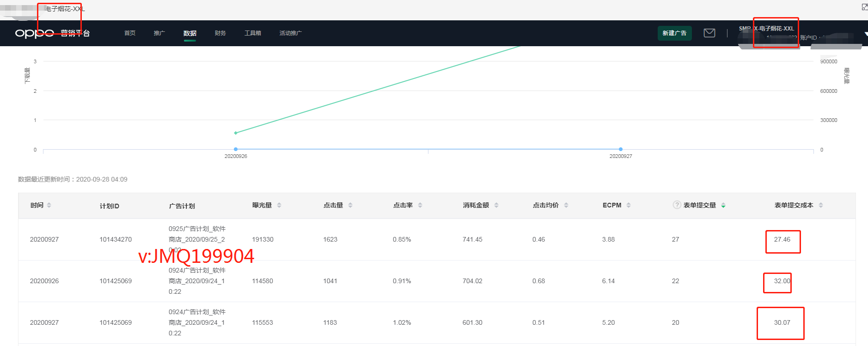Expand the account dropdown arrow at top right

(865, 34)
